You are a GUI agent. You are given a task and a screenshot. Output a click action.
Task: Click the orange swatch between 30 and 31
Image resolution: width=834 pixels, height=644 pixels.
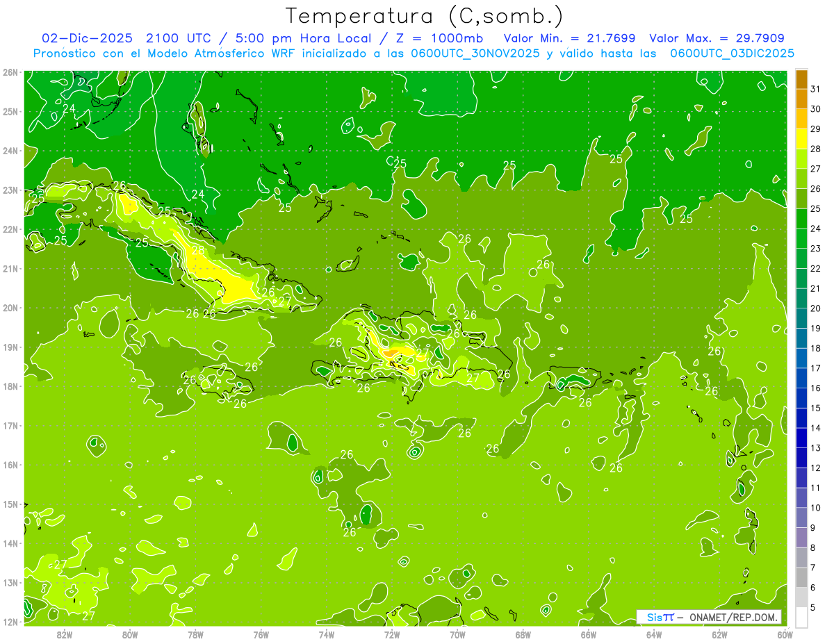[x=801, y=99]
